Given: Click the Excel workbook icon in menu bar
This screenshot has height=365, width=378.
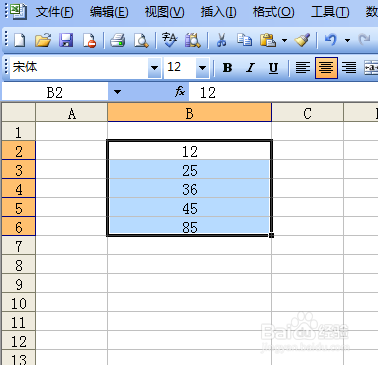Looking at the screenshot, I should (x=18, y=12).
